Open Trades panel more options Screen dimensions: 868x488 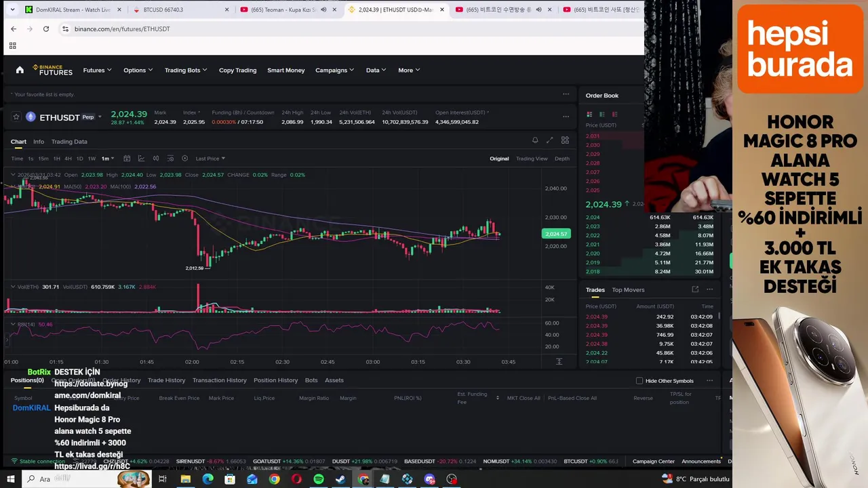click(x=709, y=289)
